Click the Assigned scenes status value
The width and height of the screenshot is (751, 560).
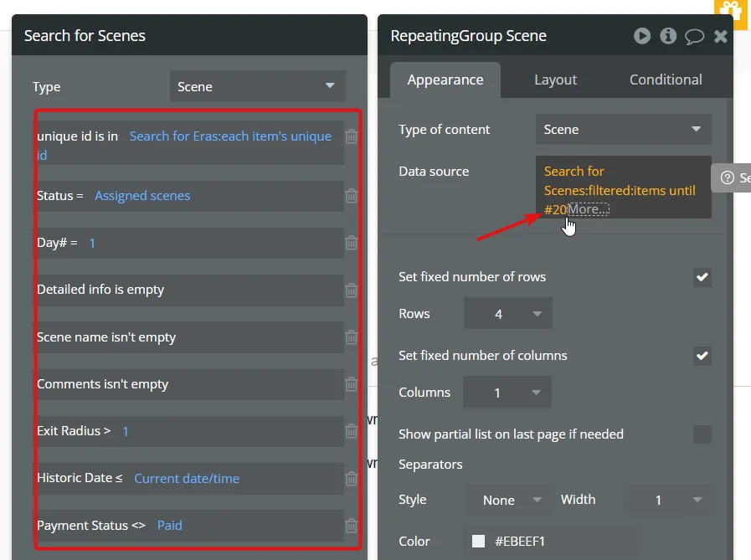click(x=142, y=196)
